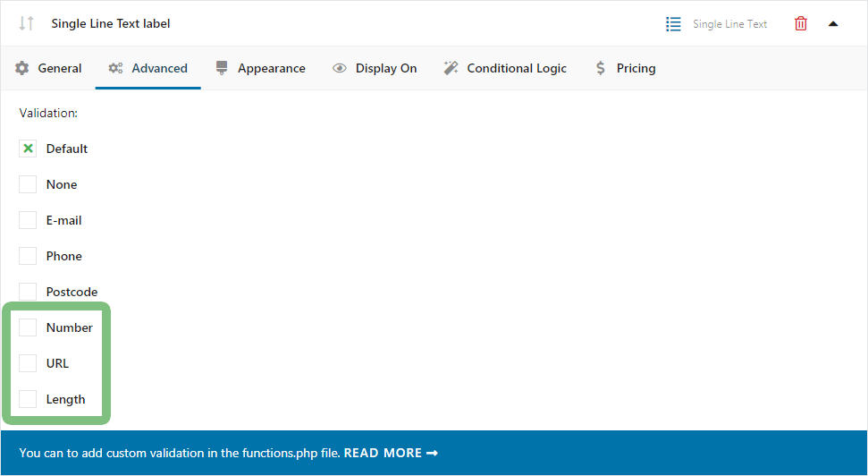The image size is (868, 476).
Task: Enable the E-mail validation checkbox
Action: tap(29, 221)
